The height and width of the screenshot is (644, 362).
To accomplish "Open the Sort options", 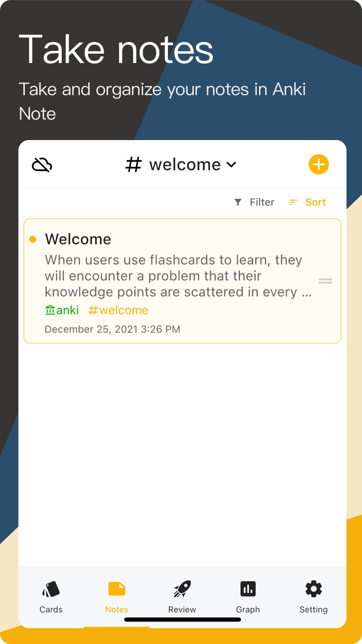I will (308, 202).
